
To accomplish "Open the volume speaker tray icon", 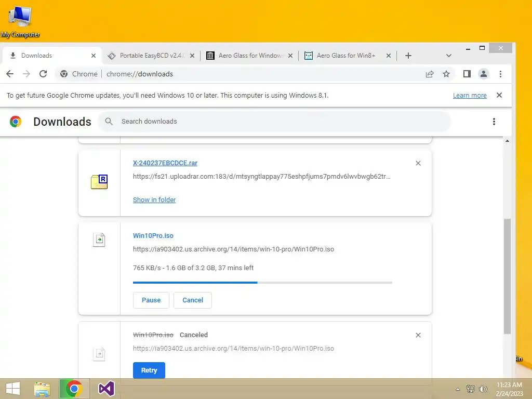I will click(483, 389).
